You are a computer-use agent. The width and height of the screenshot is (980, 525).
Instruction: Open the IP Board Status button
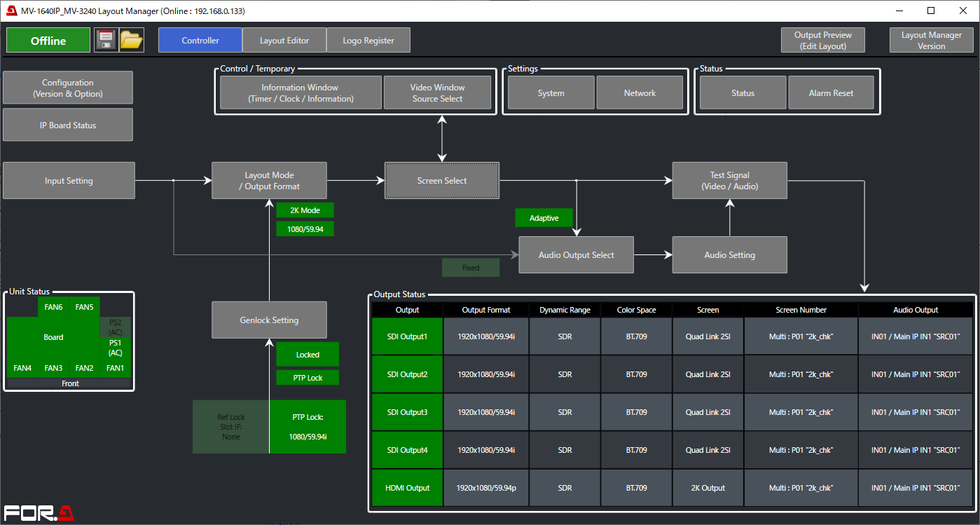pyautogui.click(x=68, y=125)
